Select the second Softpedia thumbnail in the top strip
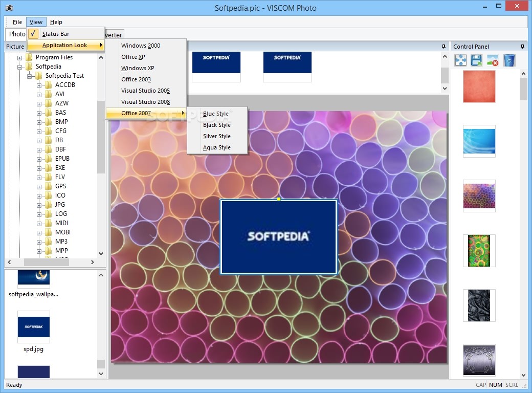 click(x=287, y=67)
